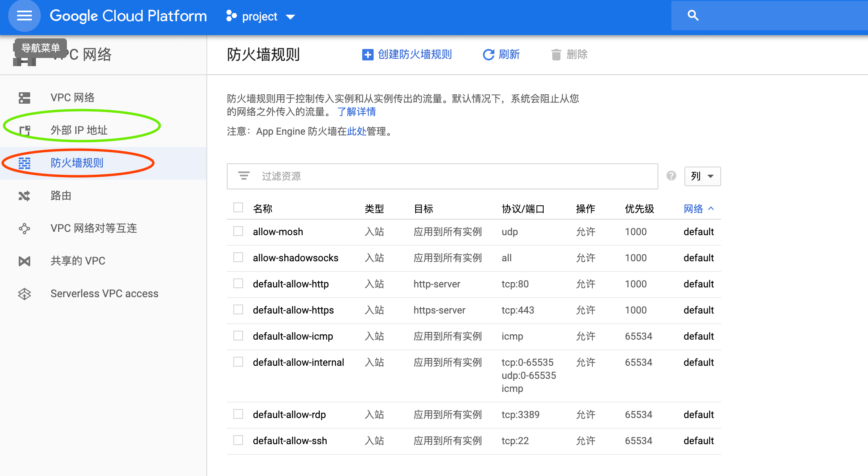This screenshot has width=868, height=476.
Task: Click the default network in allow-mosh row
Action: click(x=698, y=232)
